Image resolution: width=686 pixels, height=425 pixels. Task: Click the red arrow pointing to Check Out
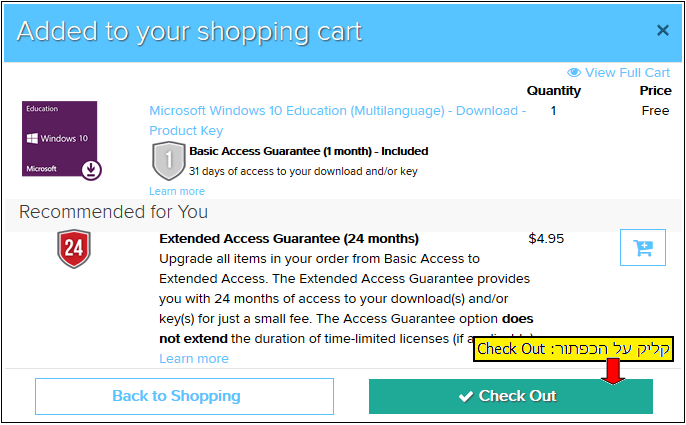(613, 371)
